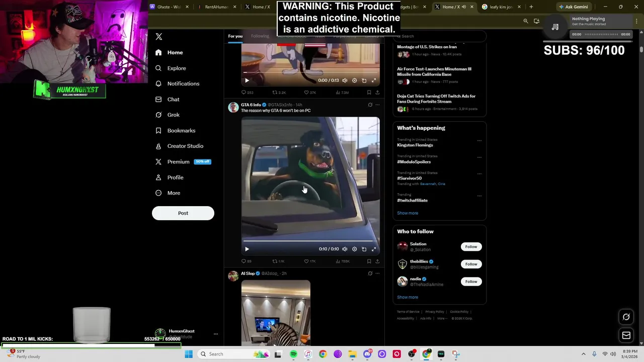
Task: Show more under What's happening
Action: [x=408, y=213]
